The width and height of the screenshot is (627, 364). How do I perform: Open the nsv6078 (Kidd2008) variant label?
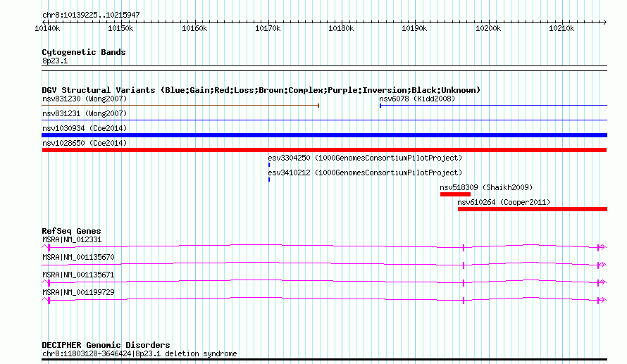coord(417,99)
